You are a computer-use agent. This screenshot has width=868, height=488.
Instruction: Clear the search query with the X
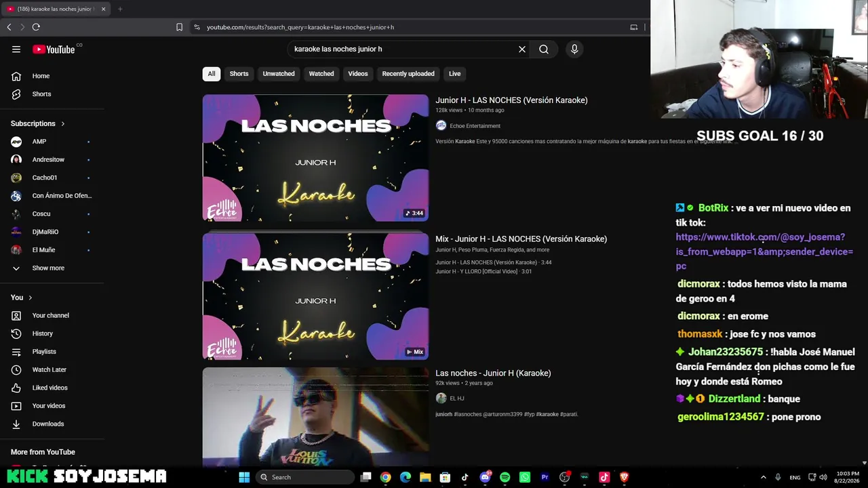[522, 49]
